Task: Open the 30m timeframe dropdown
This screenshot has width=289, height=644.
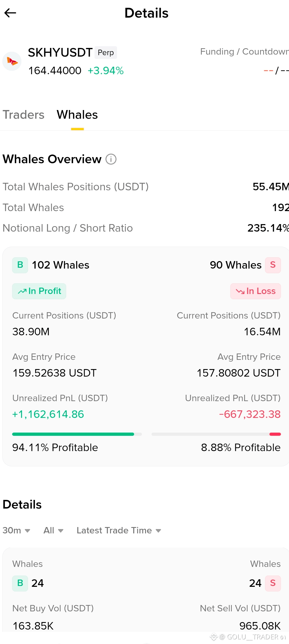Action: pyautogui.click(x=16, y=531)
